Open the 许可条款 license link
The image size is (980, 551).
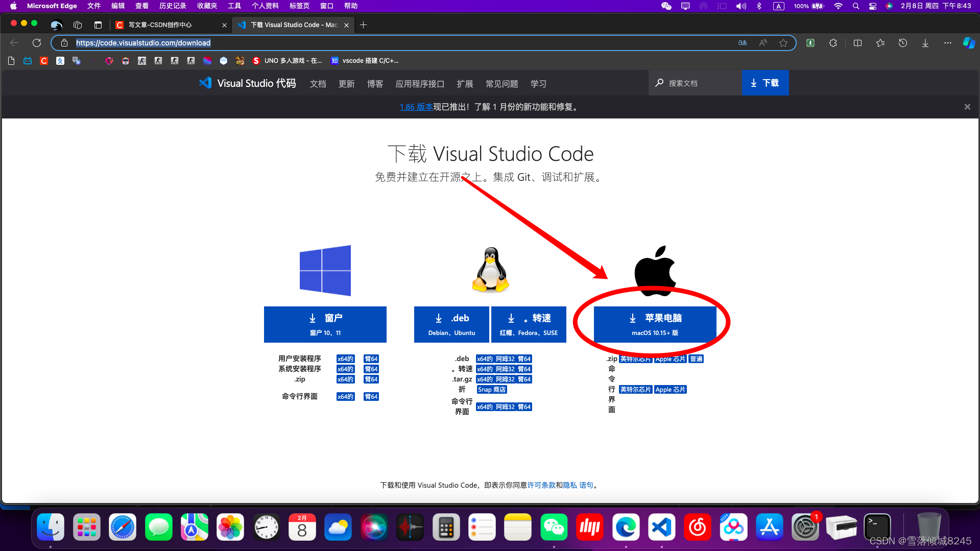coord(541,485)
